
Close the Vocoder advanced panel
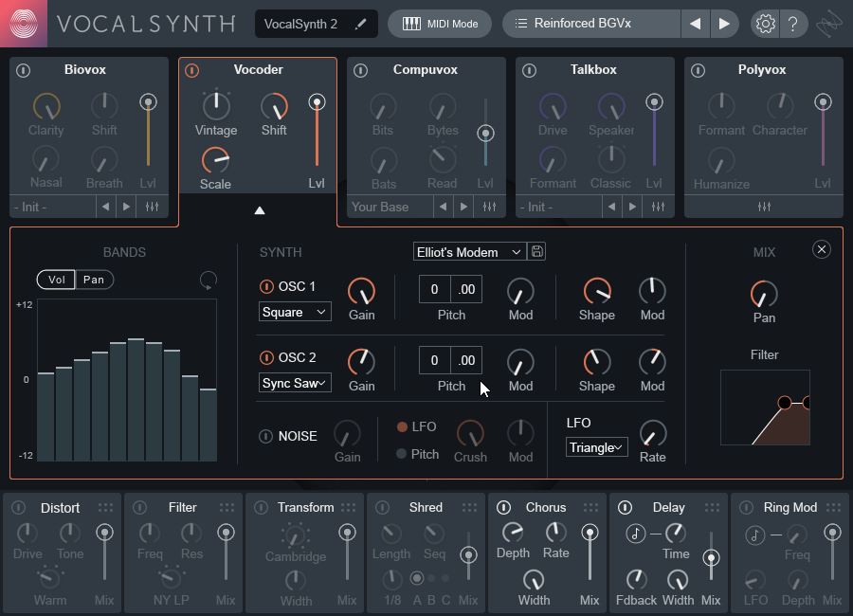tap(822, 249)
